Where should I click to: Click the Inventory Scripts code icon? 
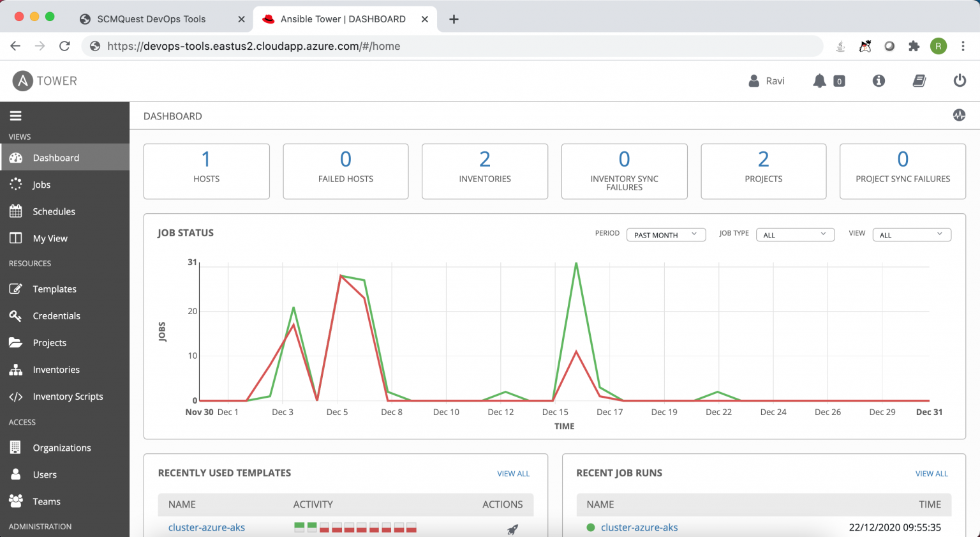coord(16,396)
